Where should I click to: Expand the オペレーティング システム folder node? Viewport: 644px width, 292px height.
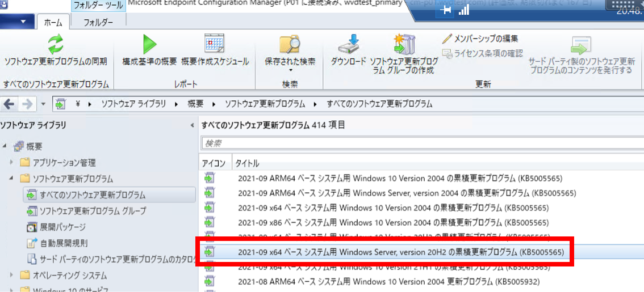click(x=11, y=275)
